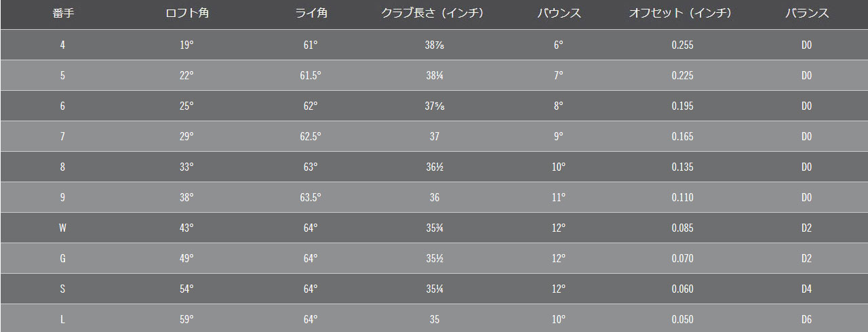Click the 22° loft angle cell
The height and width of the screenshot is (332, 868).
pyautogui.click(x=186, y=76)
